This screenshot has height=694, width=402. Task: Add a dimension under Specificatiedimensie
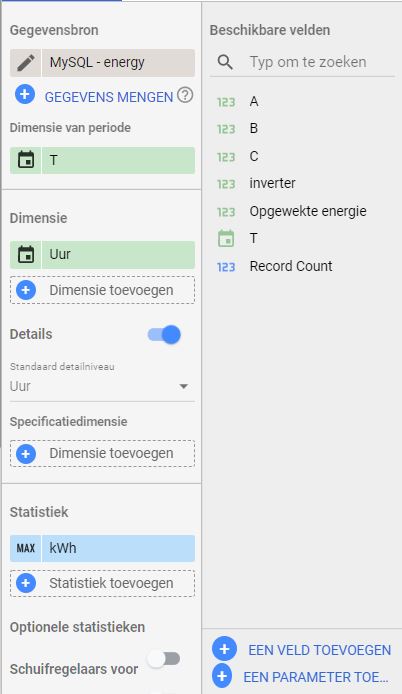click(102, 454)
